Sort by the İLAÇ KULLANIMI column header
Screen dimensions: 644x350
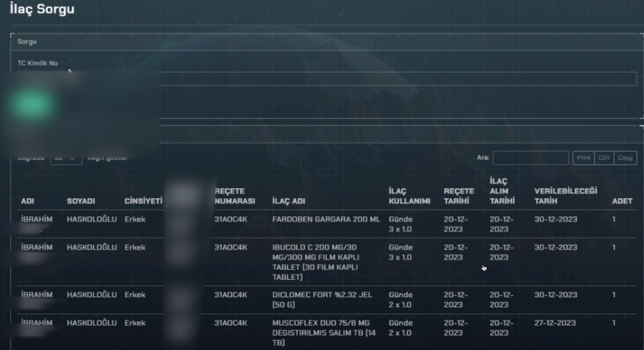point(409,196)
